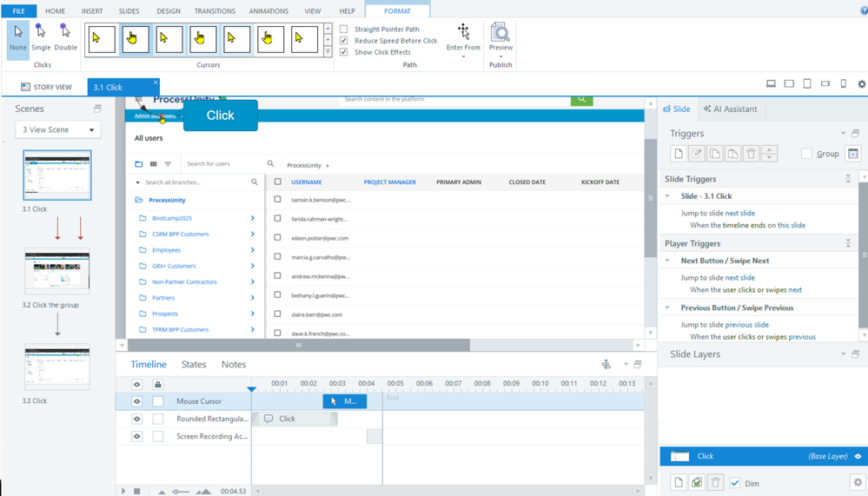The width and height of the screenshot is (868, 496).
Task: Switch to the Notes tab
Action: pos(234,364)
